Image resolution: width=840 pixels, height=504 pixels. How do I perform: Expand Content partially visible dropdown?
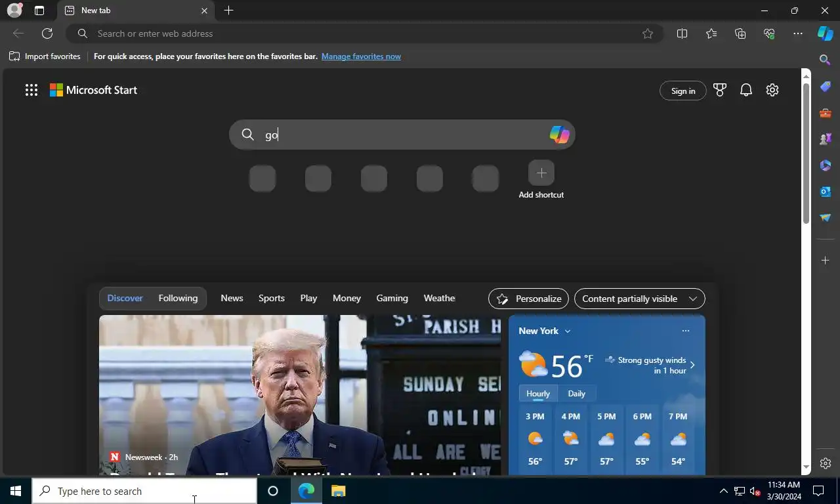pos(640,299)
